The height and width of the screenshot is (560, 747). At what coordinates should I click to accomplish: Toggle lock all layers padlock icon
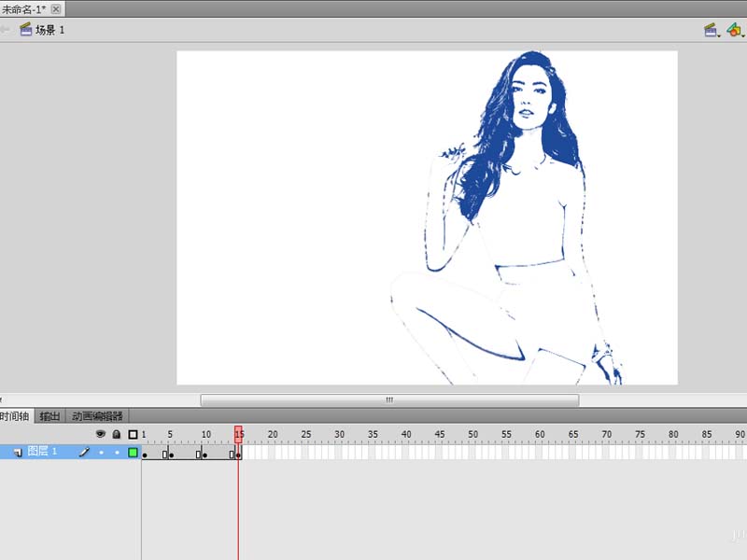(117, 434)
